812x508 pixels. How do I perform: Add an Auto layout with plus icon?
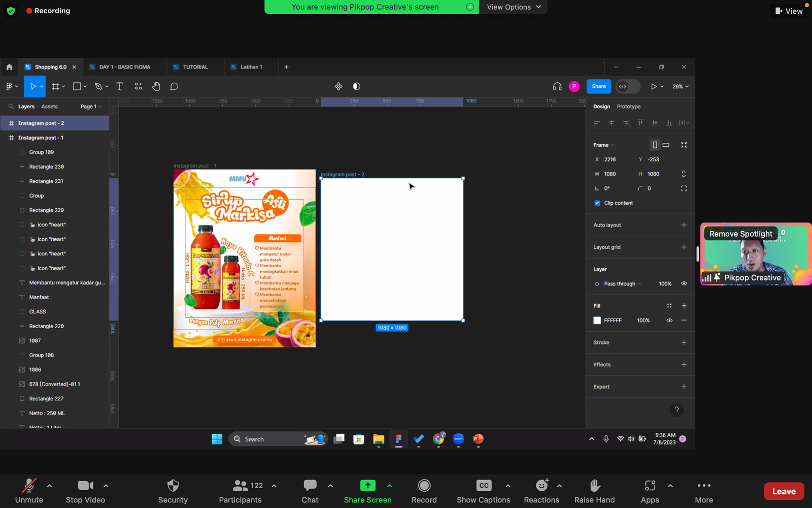(x=684, y=225)
